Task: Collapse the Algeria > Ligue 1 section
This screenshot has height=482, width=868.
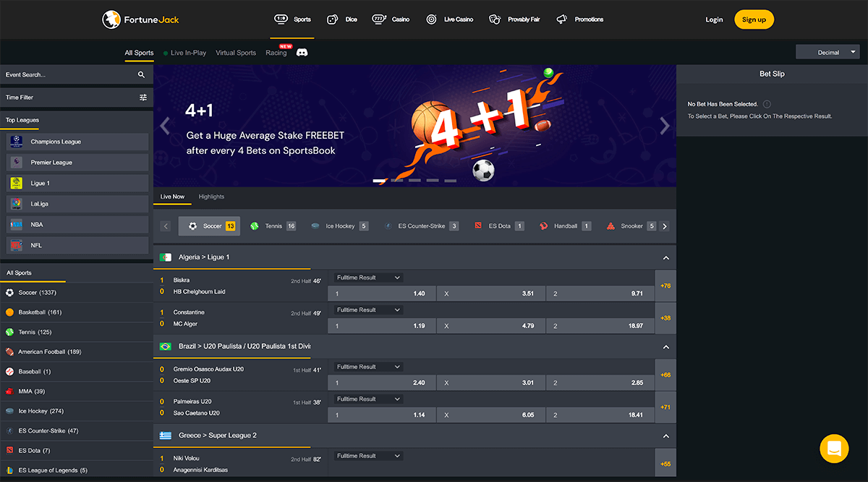Action: coord(665,258)
